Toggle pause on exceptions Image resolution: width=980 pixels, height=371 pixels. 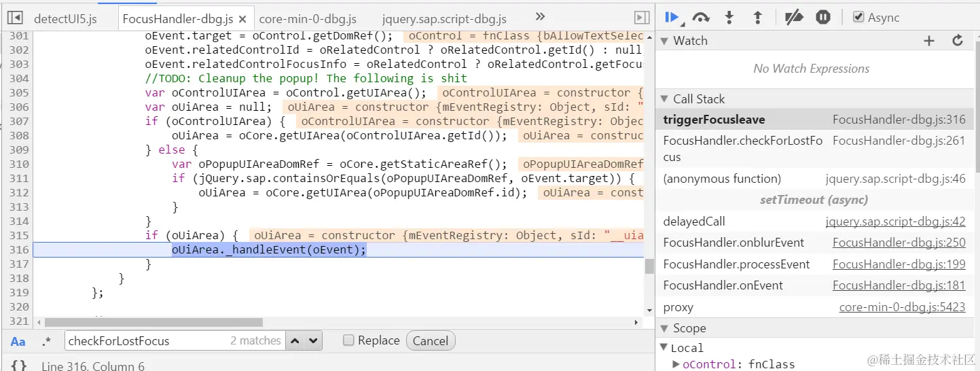(823, 18)
